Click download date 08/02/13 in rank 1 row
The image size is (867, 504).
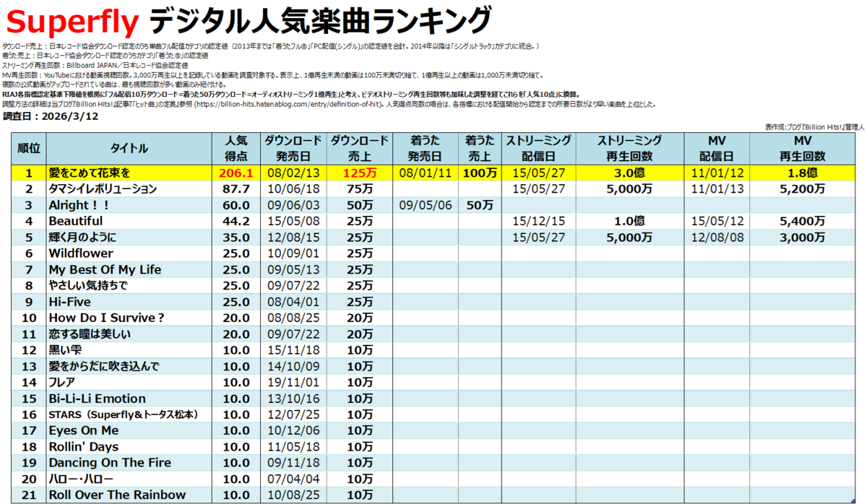click(293, 173)
